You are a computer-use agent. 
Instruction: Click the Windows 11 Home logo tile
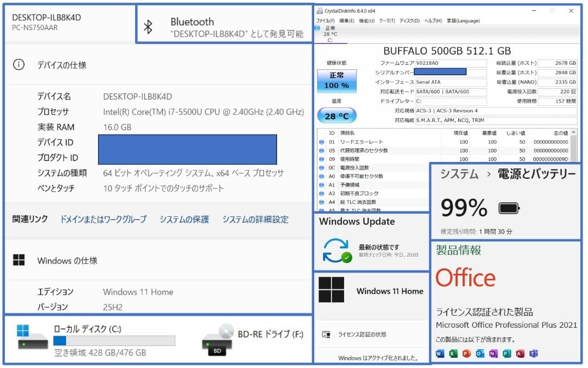(332, 290)
